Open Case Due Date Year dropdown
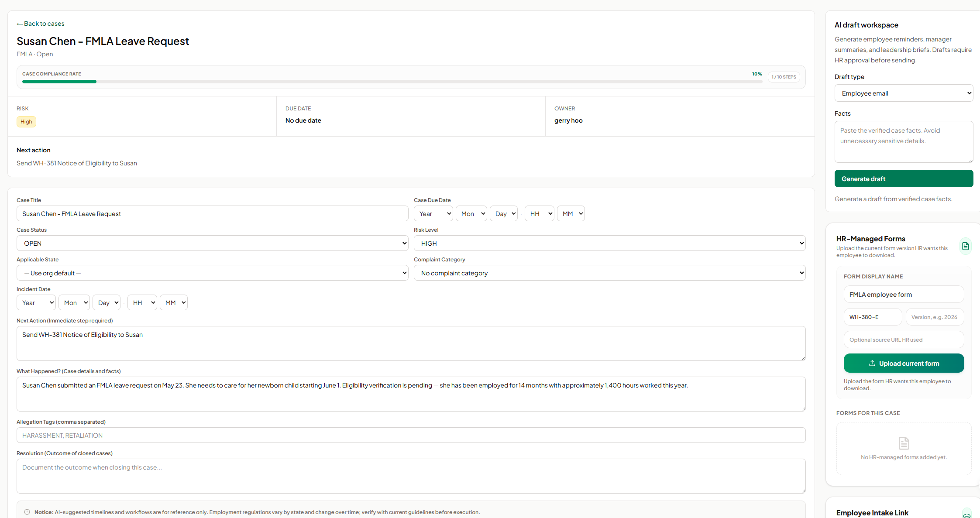Screen dimensions: 980x518 [433, 213]
